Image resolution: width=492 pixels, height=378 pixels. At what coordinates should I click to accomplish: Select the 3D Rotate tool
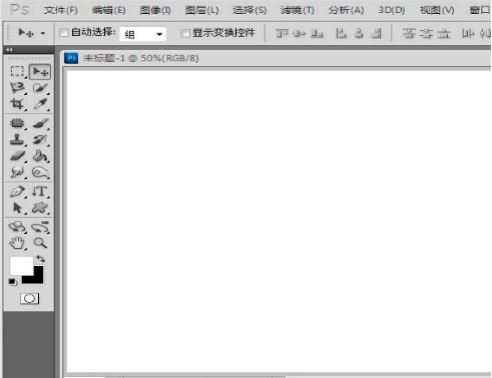17,227
